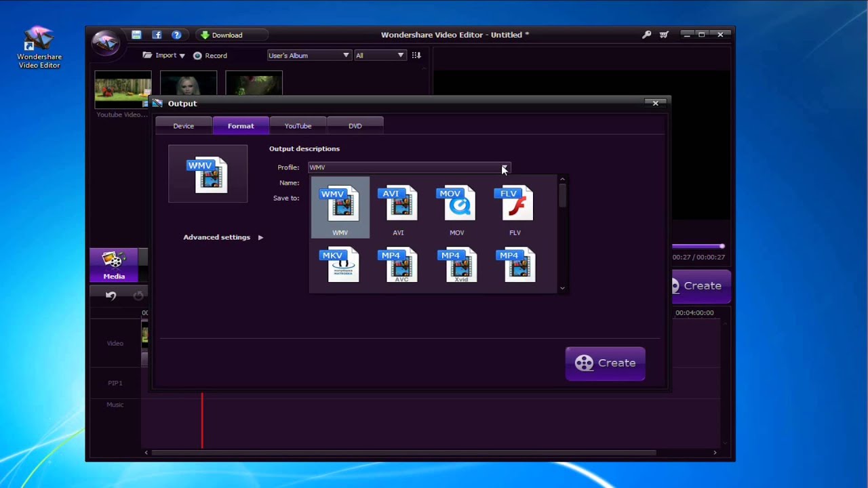Viewport: 868px width, 488px height.
Task: Click the Output descriptions heading
Action: click(x=304, y=148)
